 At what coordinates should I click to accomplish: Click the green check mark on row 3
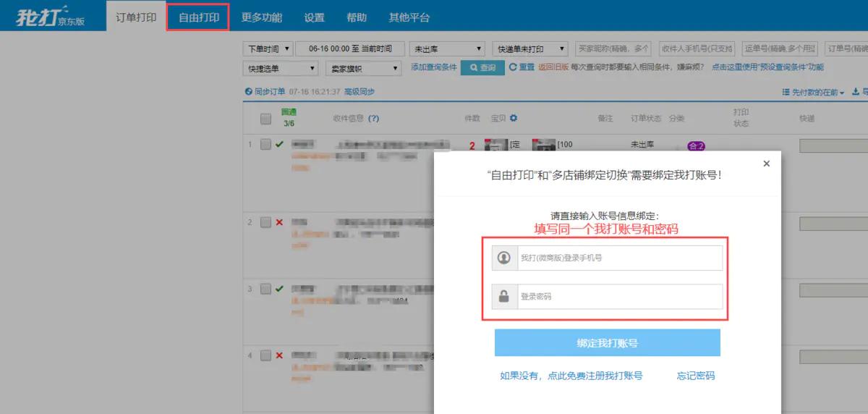pos(279,289)
